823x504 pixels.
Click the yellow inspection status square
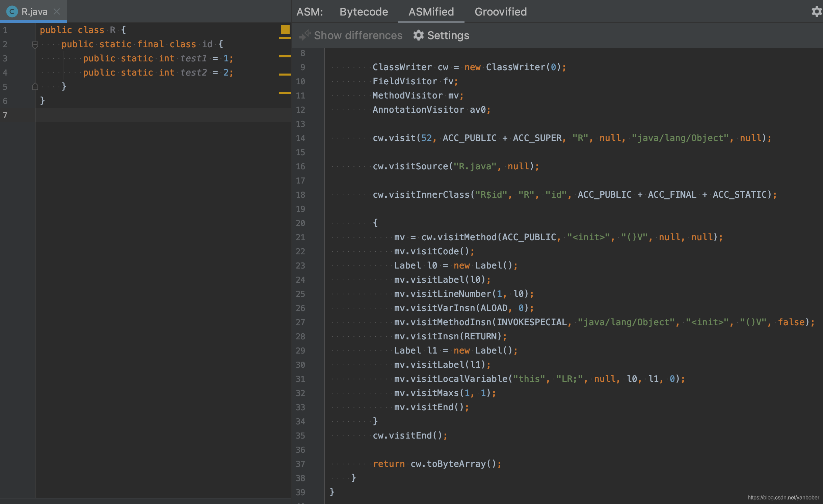click(x=285, y=30)
